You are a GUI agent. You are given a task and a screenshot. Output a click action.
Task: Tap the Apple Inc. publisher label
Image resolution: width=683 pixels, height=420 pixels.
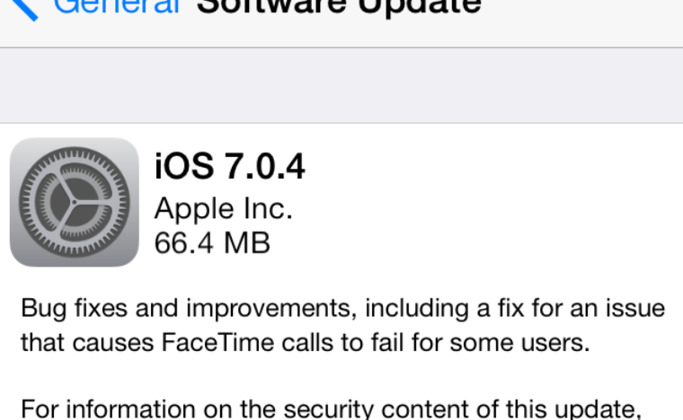[223, 209]
